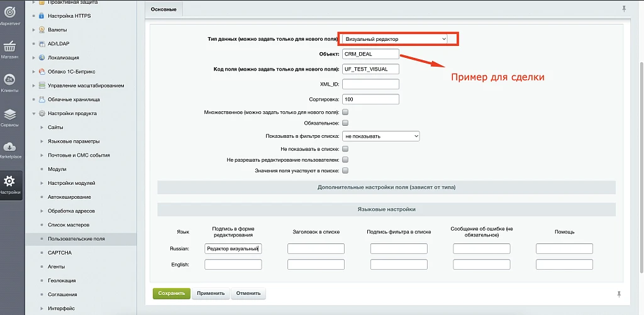Collapse the Настройки продукта tree node
The image size is (644, 315).
coord(34,113)
